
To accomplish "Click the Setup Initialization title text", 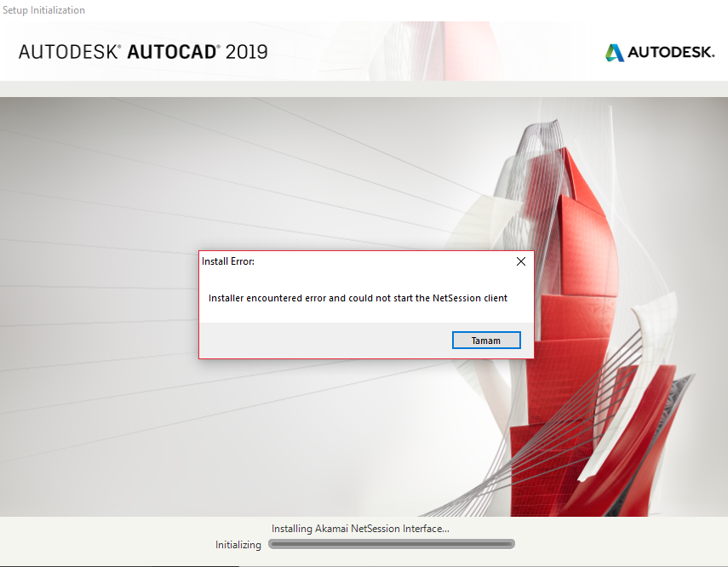I will pyautogui.click(x=43, y=9).
